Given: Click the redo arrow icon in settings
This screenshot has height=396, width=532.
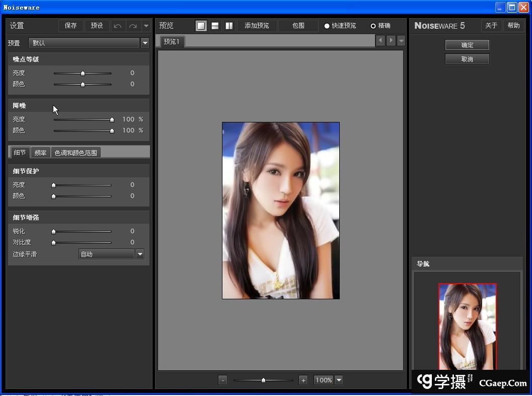Looking at the screenshot, I should click(133, 26).
